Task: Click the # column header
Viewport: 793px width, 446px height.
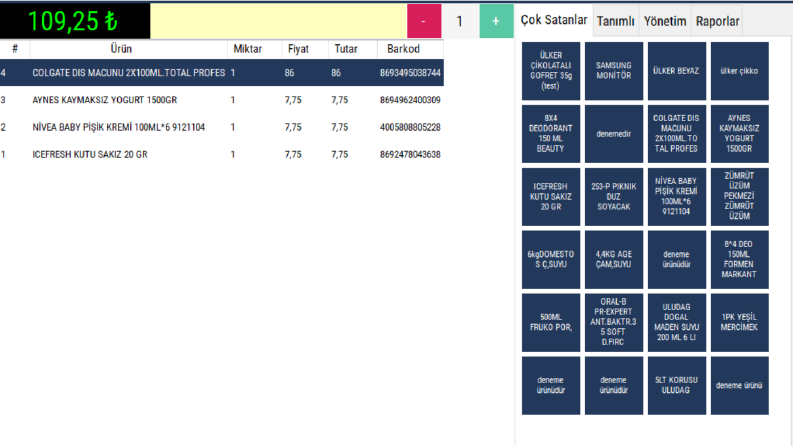Action: point(15,49)
